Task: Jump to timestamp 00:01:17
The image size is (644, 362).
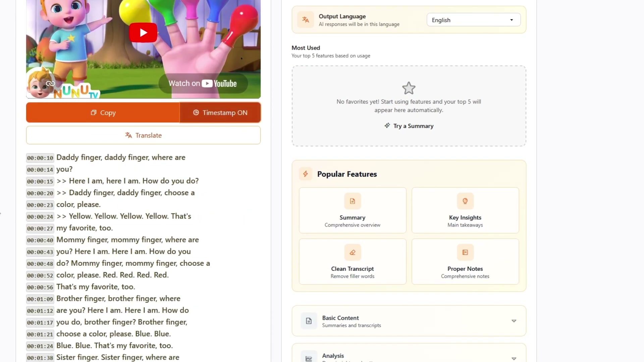Action: 40,322
